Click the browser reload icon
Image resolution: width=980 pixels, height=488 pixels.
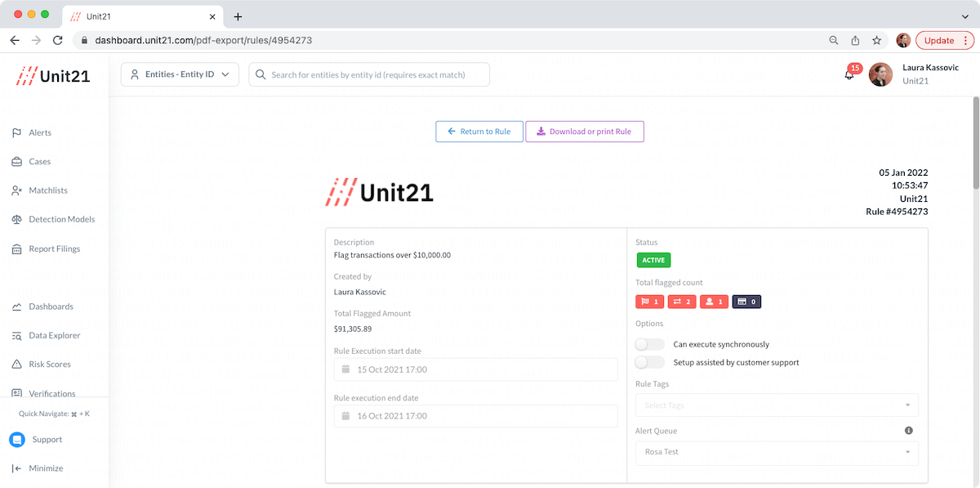coord(57,40)
